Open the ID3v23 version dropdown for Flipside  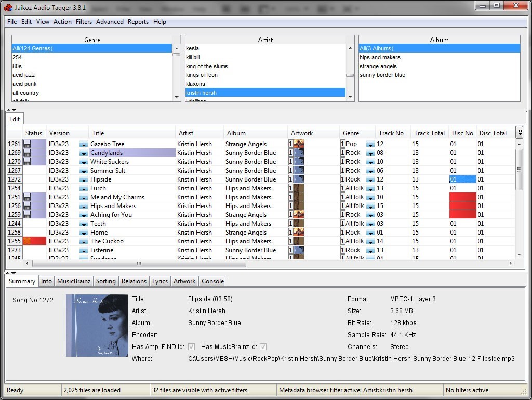click(x=83, y=180)
